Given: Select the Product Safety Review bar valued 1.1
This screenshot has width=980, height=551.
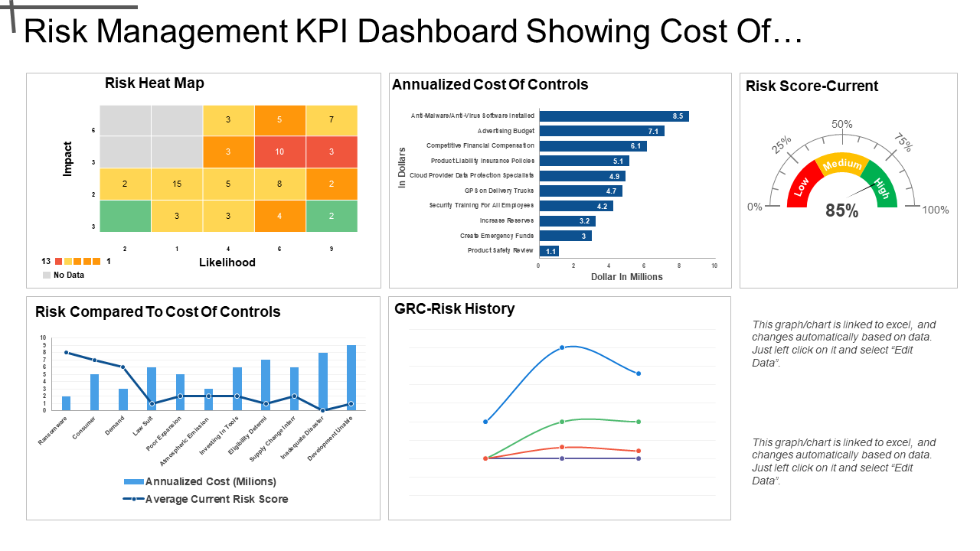Looking at the screenshot, I should [549, 250].
